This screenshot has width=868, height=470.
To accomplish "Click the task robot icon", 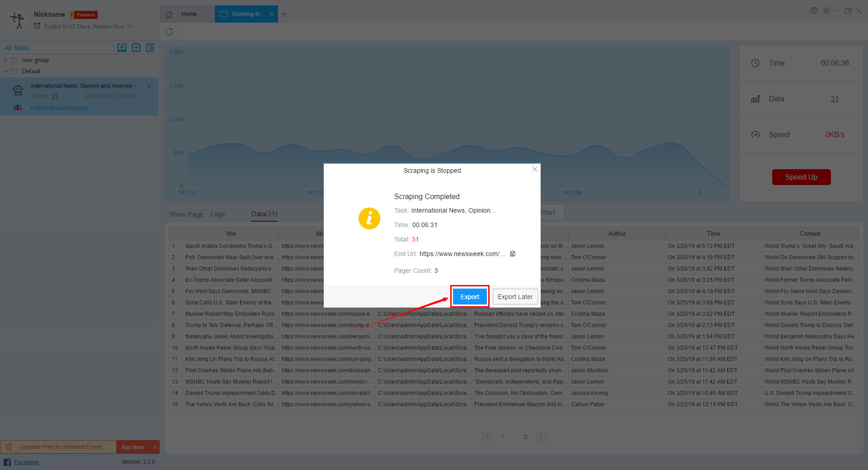I will [x=18, y=90].
